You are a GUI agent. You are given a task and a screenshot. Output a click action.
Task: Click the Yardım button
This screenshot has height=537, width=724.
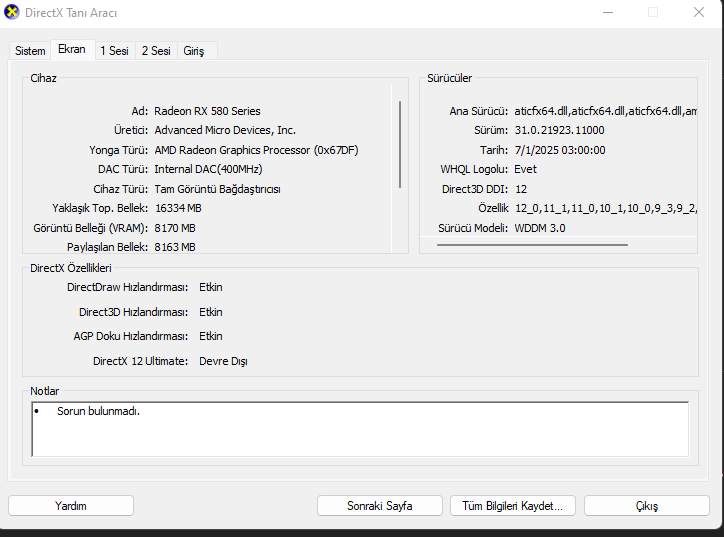(71, 506)
